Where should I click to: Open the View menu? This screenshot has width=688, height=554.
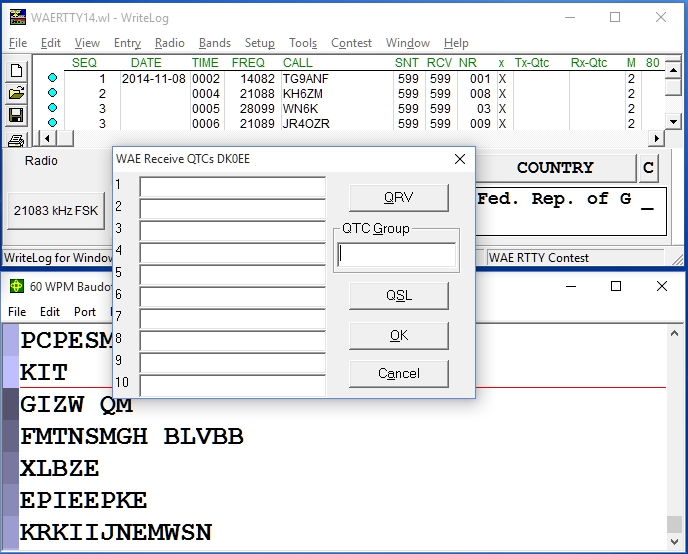(x=87, y=43)
